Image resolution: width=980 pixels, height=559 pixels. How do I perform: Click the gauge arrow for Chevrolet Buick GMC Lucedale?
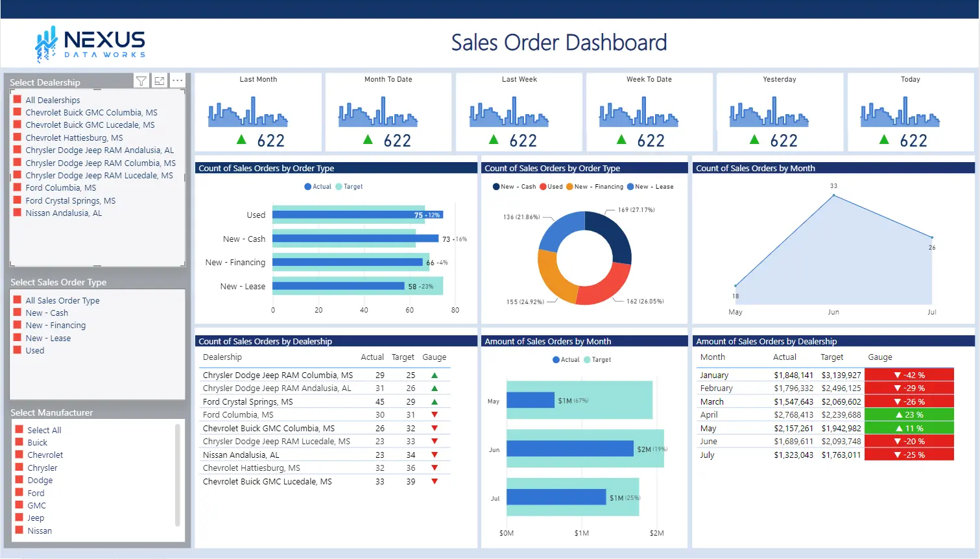(x=435, y=482)
